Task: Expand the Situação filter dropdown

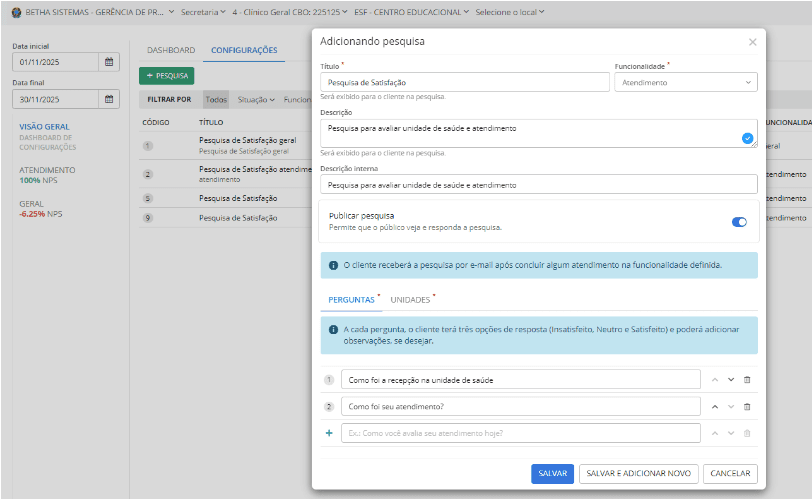Action: tap(256, 100)
